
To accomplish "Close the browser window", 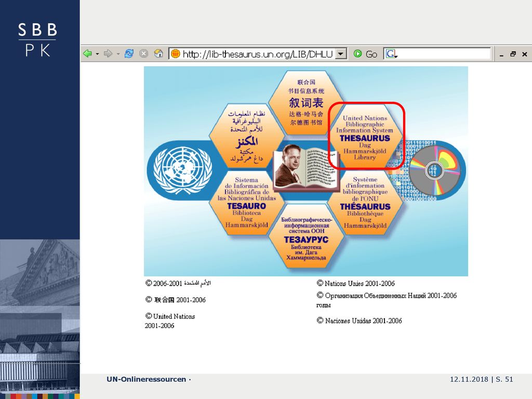I will tap(525, 54).
